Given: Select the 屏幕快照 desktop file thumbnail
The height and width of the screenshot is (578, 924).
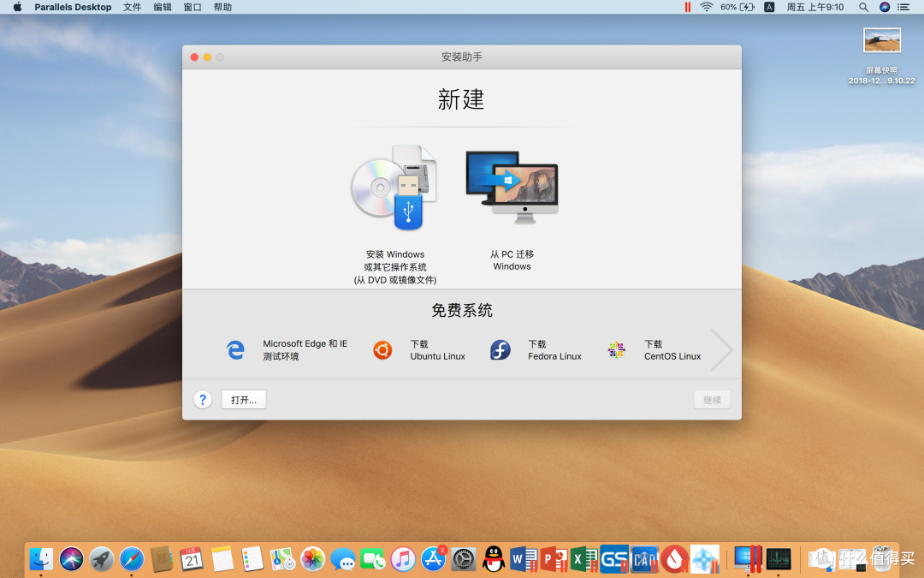Looking at the screenshot, I should pos(881,40).
